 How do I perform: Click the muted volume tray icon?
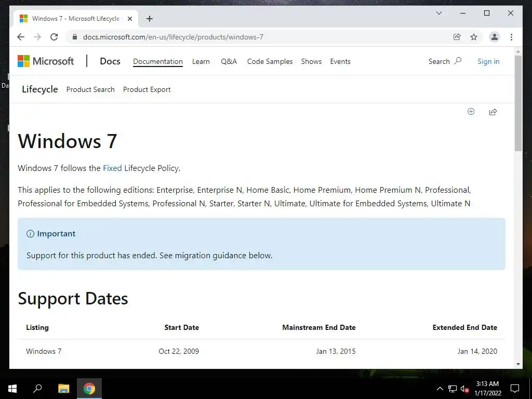464,389
